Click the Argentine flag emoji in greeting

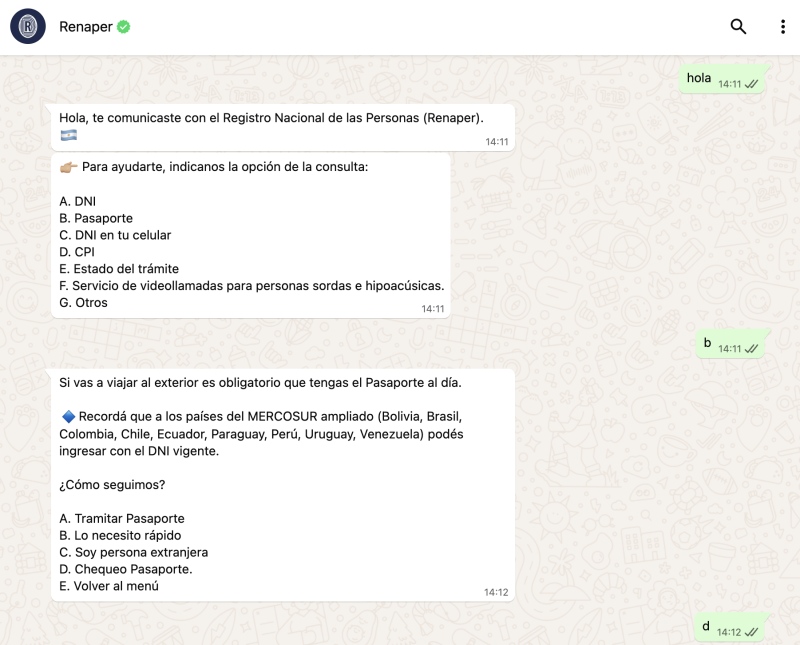coord(68,135)
